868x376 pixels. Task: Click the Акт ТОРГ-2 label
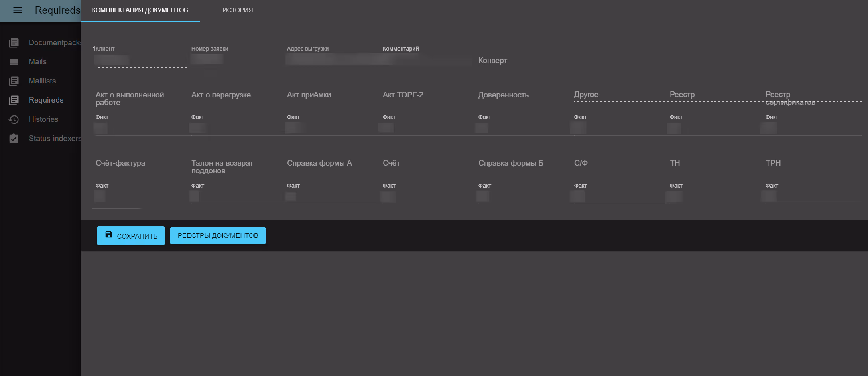click(403, 95)
